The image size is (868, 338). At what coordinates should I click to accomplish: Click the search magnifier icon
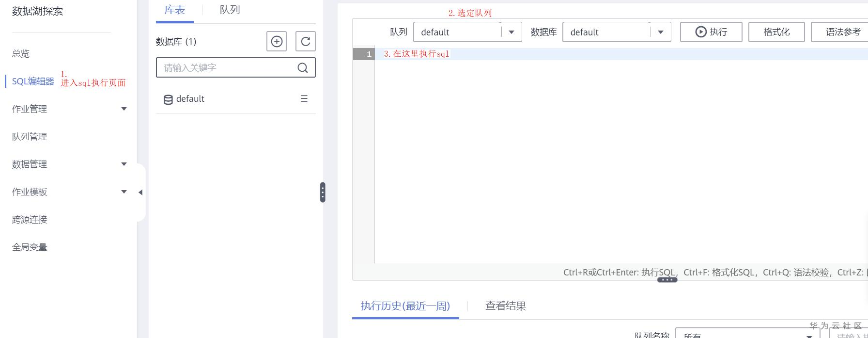pos(303,68)
